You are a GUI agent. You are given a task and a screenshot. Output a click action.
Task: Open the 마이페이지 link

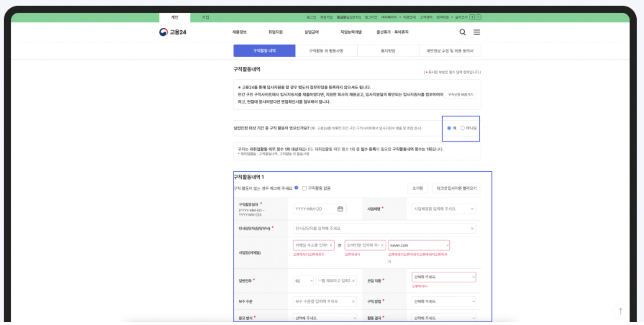(389, 17)
